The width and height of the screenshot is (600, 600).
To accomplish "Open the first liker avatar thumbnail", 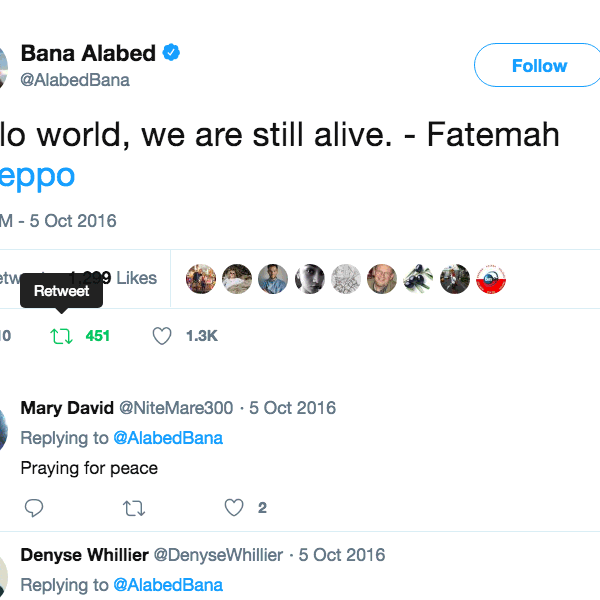I will click(201, 279).
